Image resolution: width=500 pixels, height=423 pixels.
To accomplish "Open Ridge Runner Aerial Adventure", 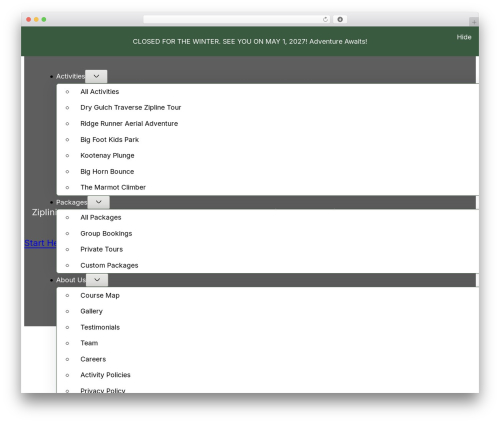I will coord(129,123).
